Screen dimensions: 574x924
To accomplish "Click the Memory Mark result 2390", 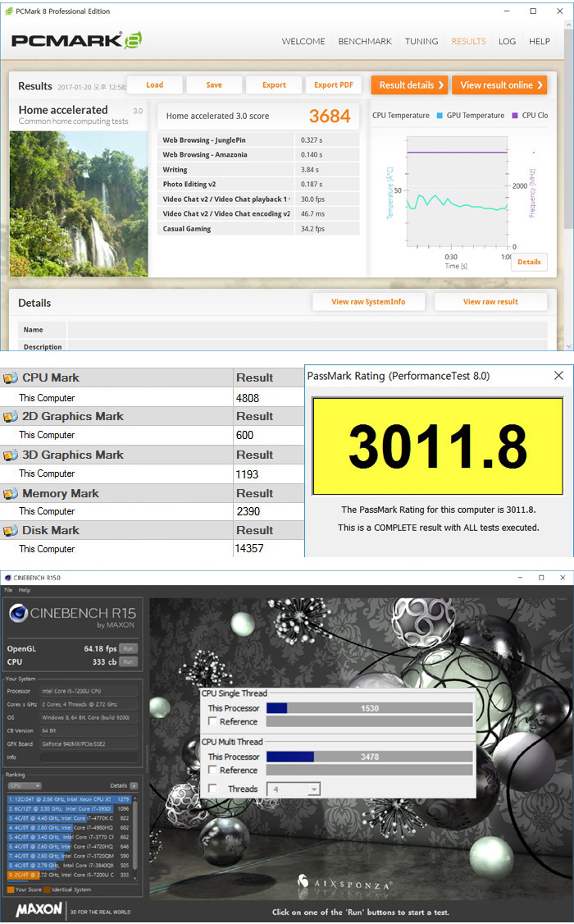I will pos(248,511).
